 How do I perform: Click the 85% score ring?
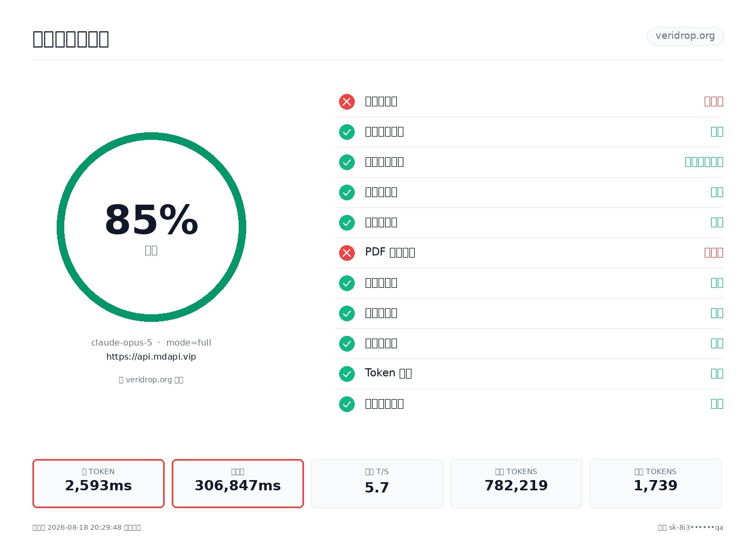pos(151,227)
